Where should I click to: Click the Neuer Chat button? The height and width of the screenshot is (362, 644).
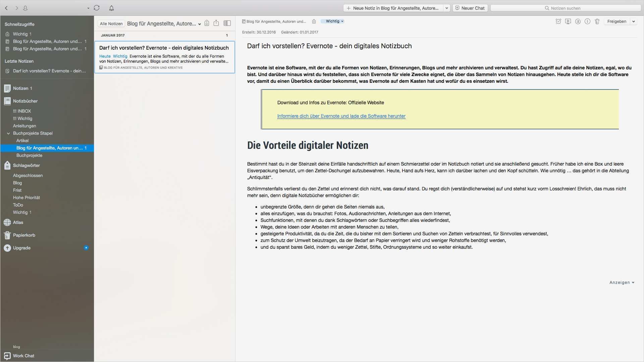tap(470, 8)
